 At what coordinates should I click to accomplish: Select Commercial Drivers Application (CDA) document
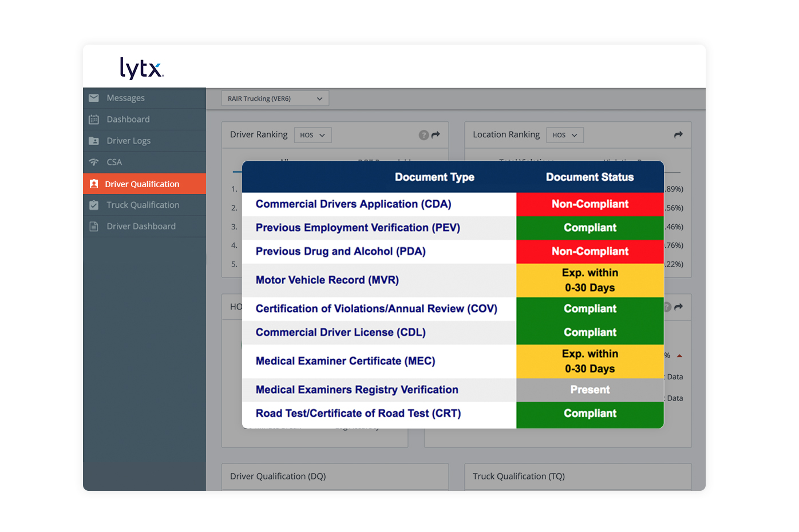pos(353,204)
